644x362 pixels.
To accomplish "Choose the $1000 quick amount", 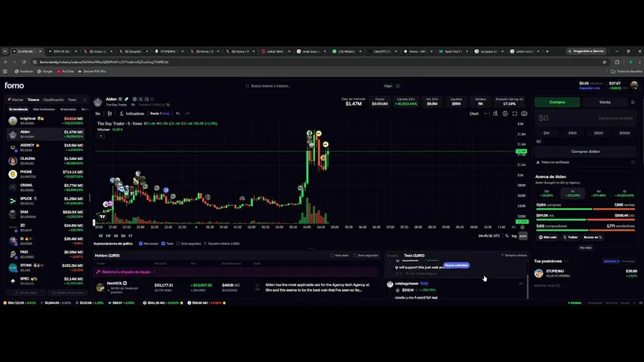I will click(624, 133).
